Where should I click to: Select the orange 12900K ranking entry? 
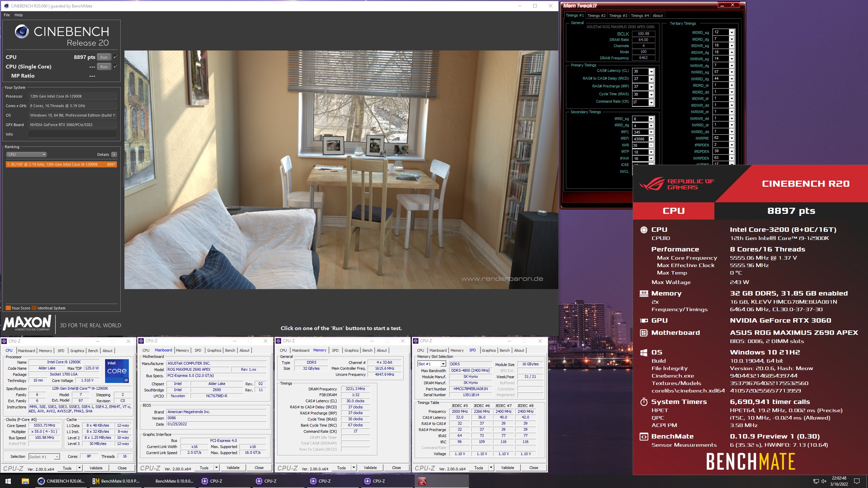(61, 164)
